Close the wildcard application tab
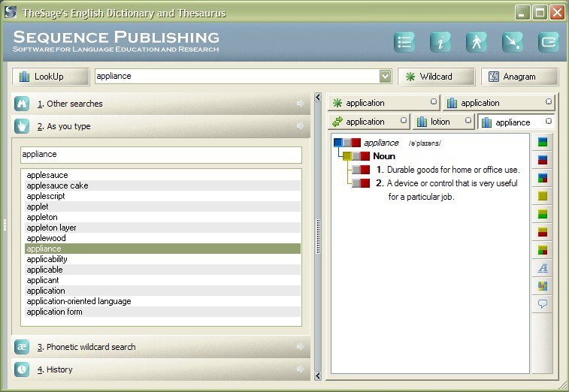The height and width of the screenshot is (392, 569). (434, 101)
